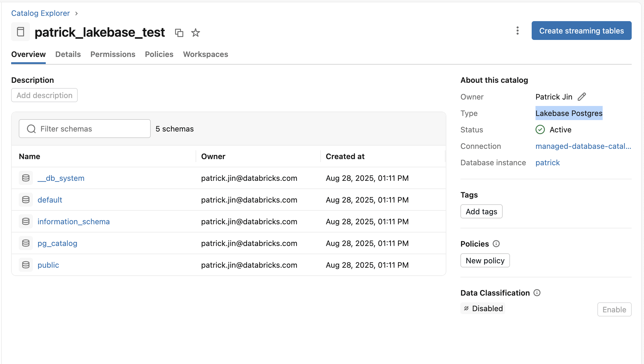
Task: Star the catalog as favorite
Action: [195, 33]
